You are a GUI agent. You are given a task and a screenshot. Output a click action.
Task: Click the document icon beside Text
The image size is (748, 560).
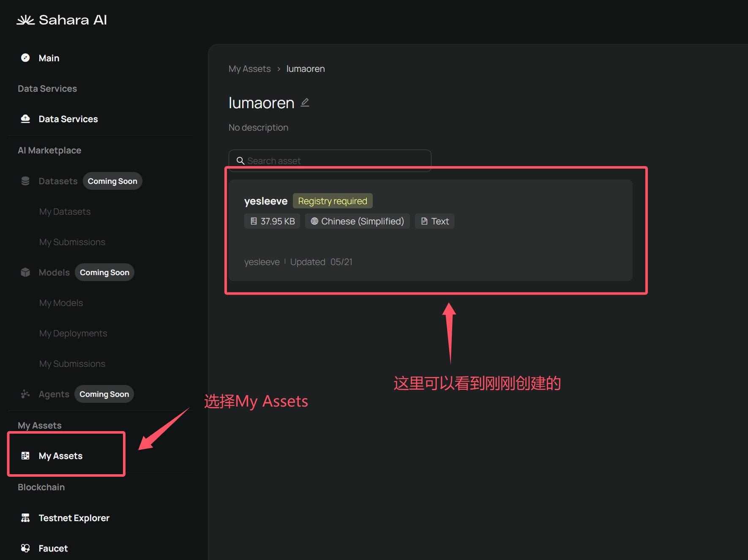click(x=424, y=221)
